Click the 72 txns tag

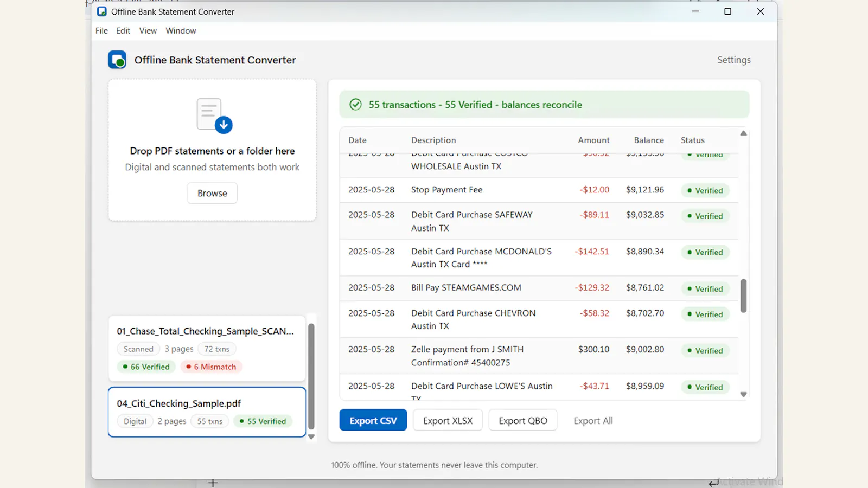tap(217, 349)
